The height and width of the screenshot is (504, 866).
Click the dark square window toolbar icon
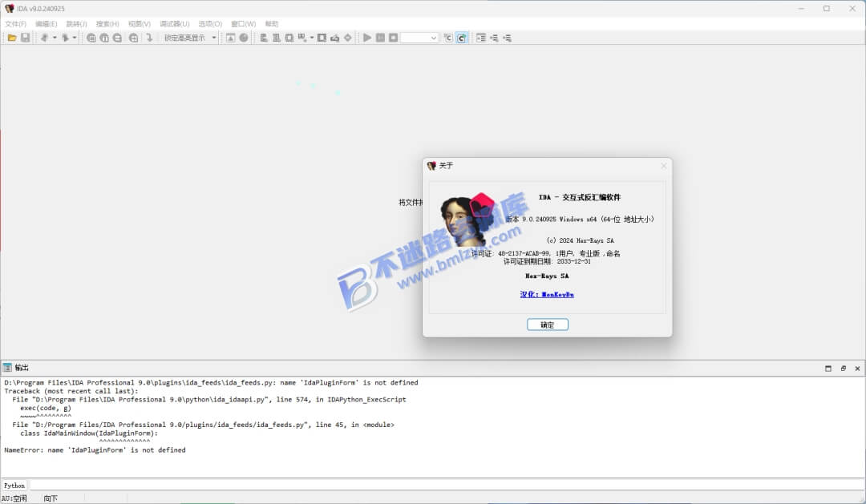pyautogui.click(x=322, y=38)
